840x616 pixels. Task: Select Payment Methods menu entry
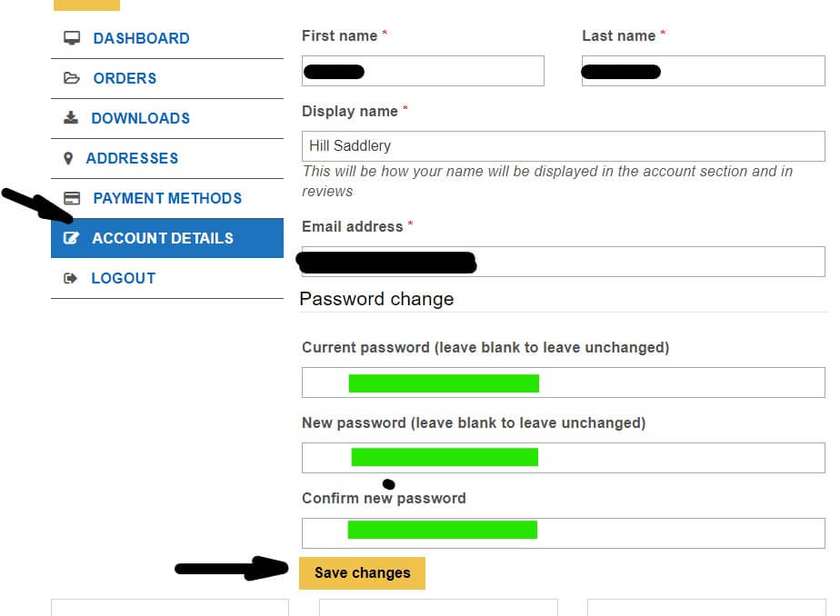[167, 198]
